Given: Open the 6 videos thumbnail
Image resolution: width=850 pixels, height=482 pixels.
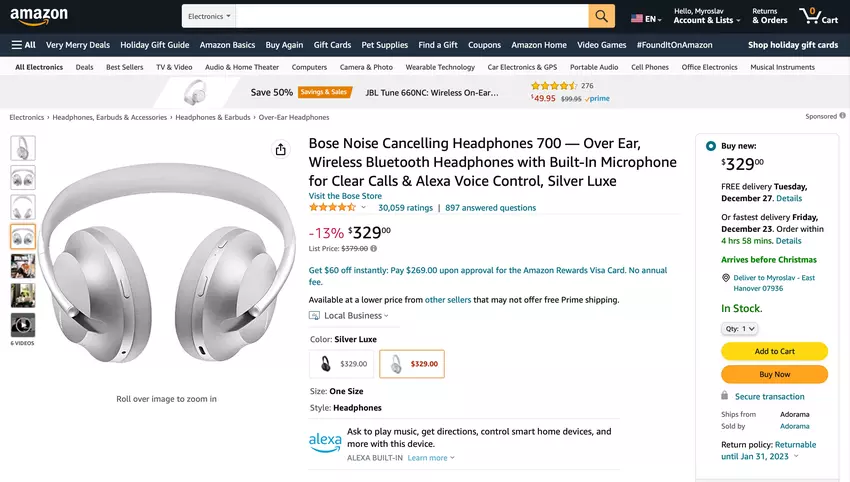Looking at the screenshot, I should tap(23, 325).
